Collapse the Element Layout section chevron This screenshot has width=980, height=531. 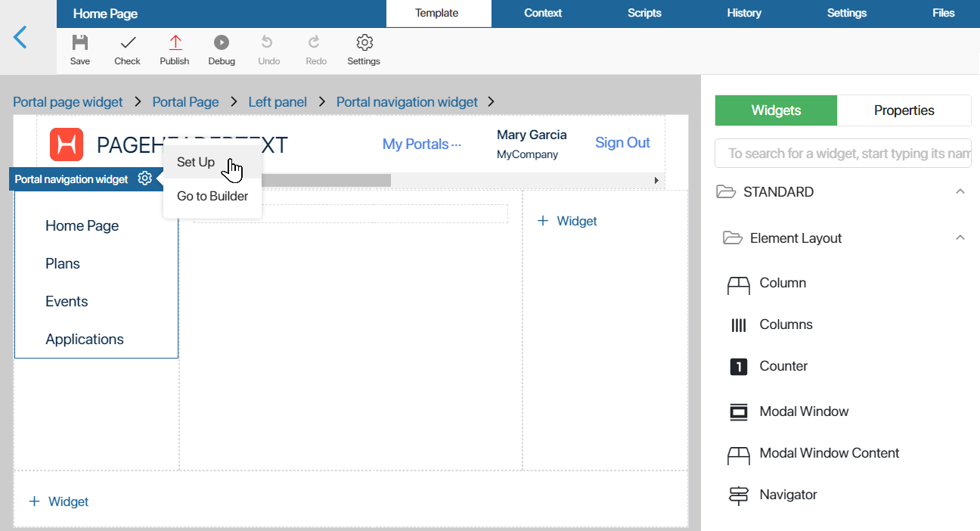960,238
